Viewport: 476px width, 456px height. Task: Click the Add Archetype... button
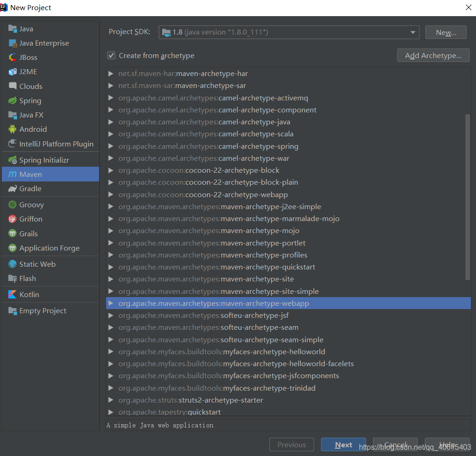tap(433, 56)
